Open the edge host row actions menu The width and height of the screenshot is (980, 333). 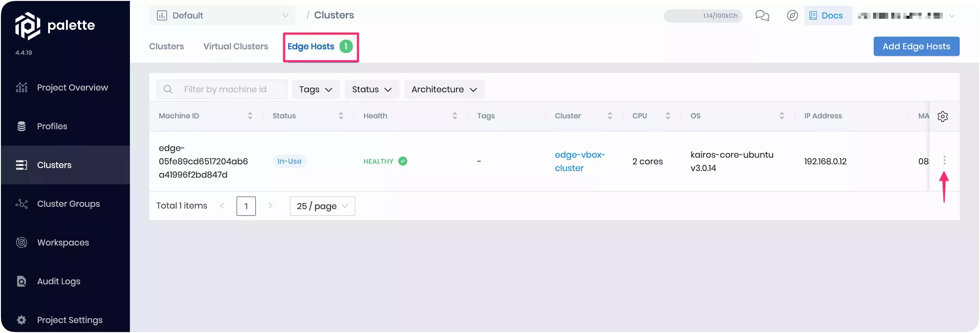(945, 160)
